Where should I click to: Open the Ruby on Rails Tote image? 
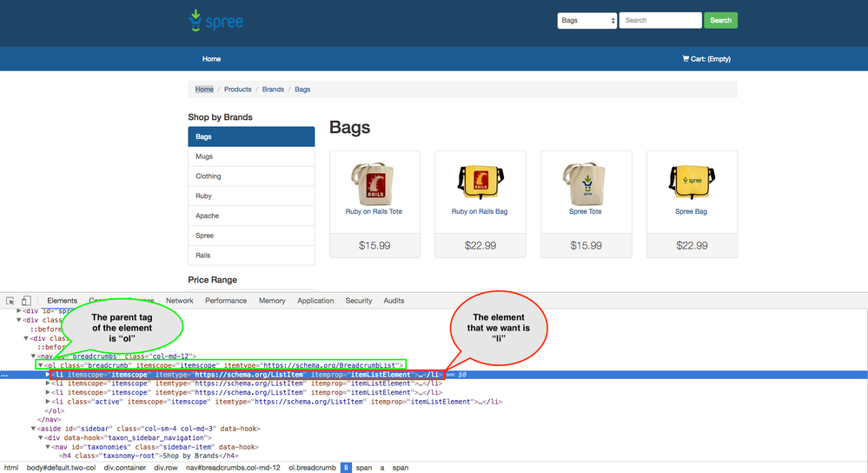[x=374, y=183]
